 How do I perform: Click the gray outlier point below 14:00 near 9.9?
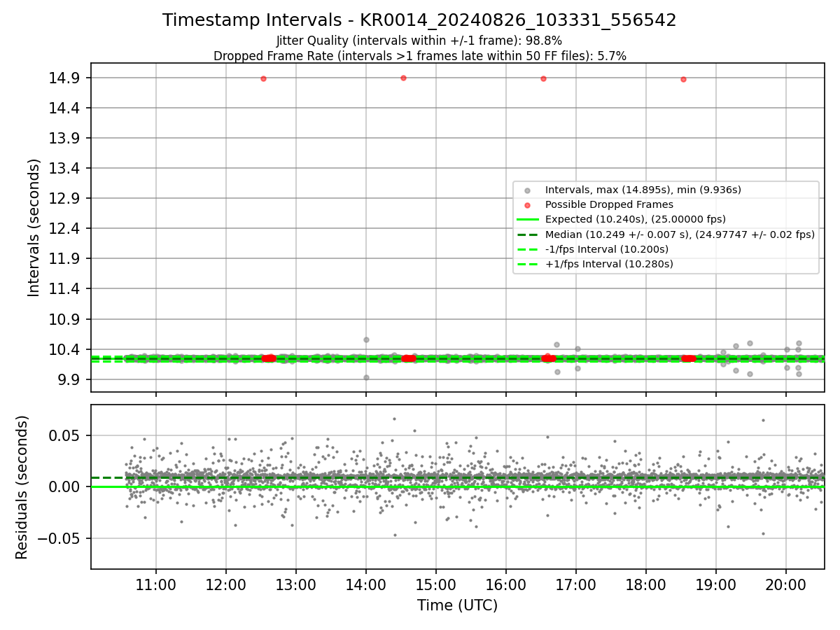coord(366,377)
